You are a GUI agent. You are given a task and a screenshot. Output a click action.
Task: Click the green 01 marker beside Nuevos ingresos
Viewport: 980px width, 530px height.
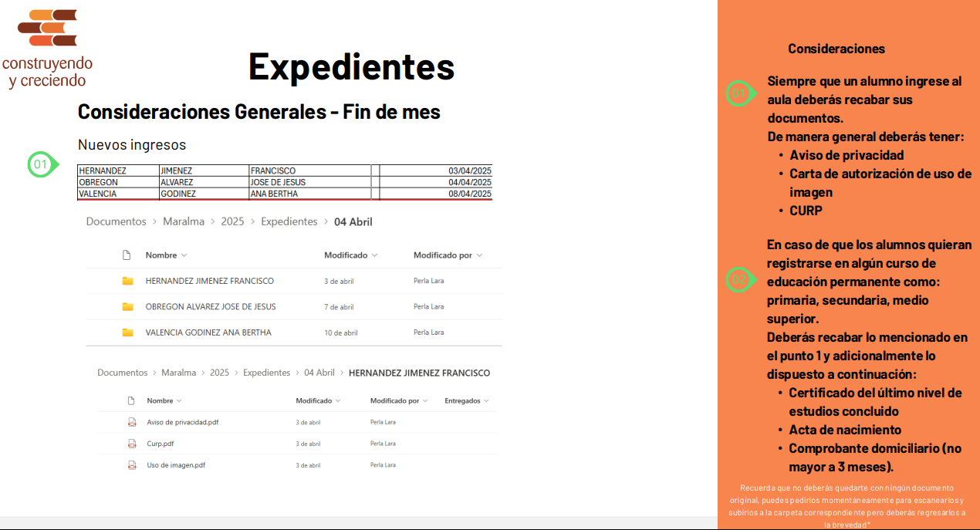coord(42,164)
